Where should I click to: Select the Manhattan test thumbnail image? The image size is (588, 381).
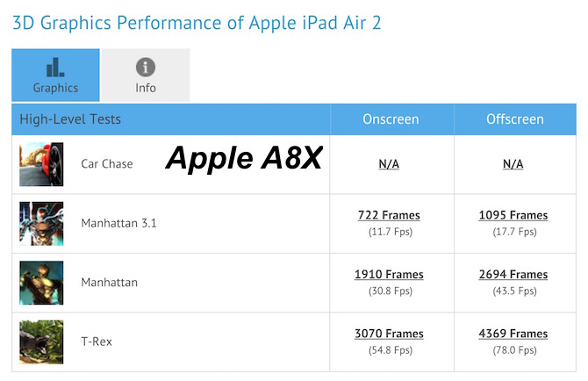click(41, 283)
